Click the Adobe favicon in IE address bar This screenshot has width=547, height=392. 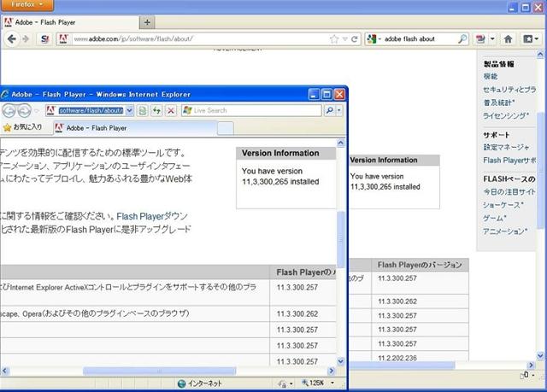pos(51,111)
